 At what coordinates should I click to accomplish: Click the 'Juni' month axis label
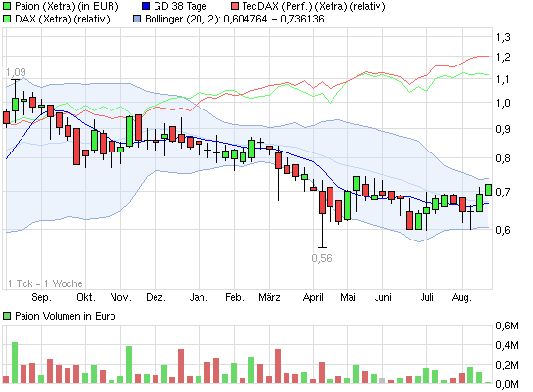pos(383,297)
